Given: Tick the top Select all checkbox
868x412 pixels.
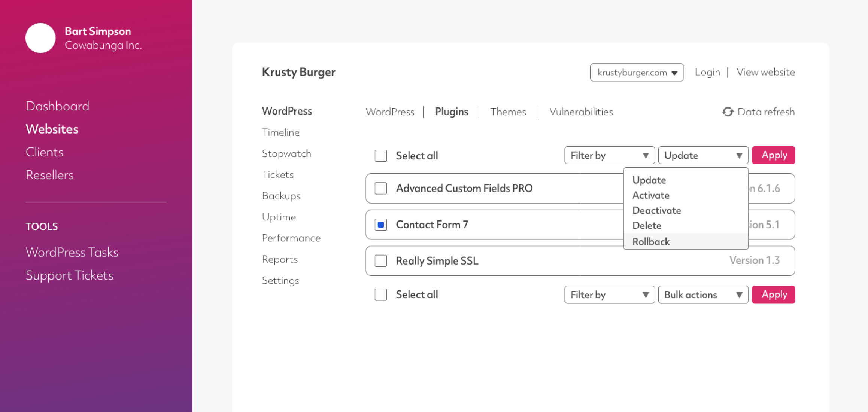Looking at the screenshot, I should 381,156.
